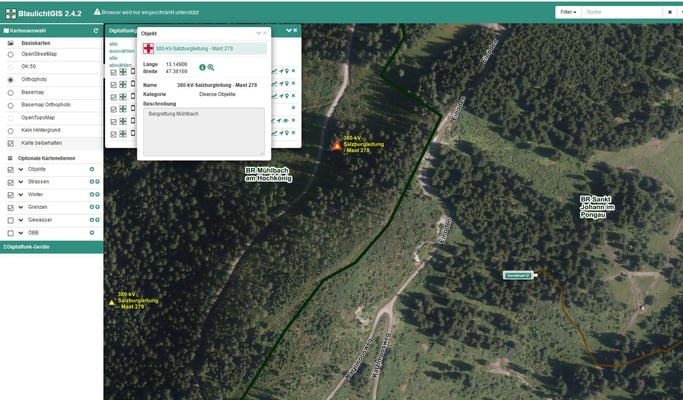Clear the search with the X button

click(x=670, y=12)
